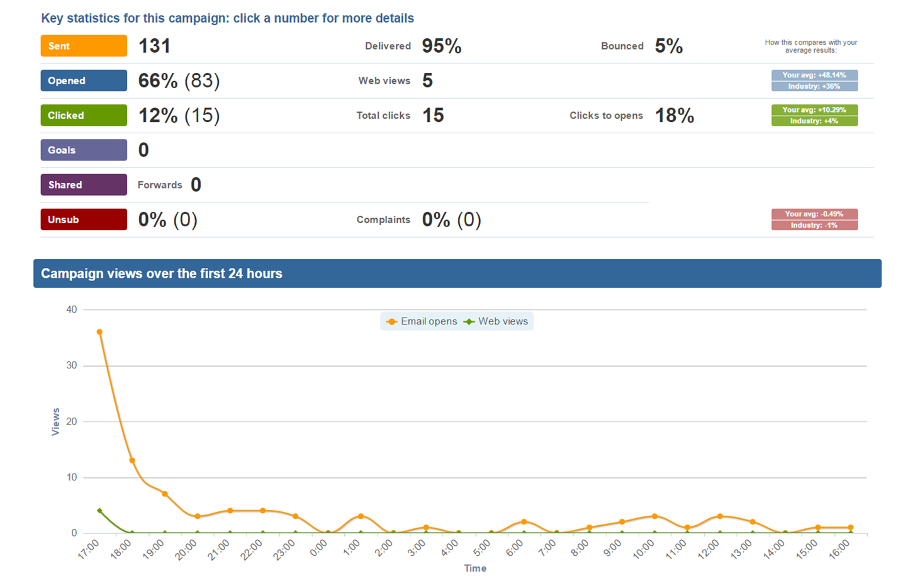Click the web views count of 5
Image resolution: width=913 pixels, height=588 pixels.
coord(427,80)
